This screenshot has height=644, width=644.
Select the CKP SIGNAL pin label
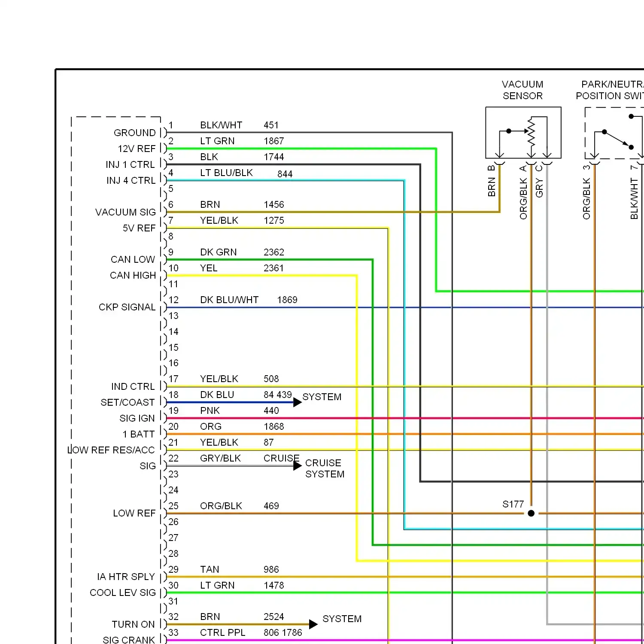pos(127,307)
